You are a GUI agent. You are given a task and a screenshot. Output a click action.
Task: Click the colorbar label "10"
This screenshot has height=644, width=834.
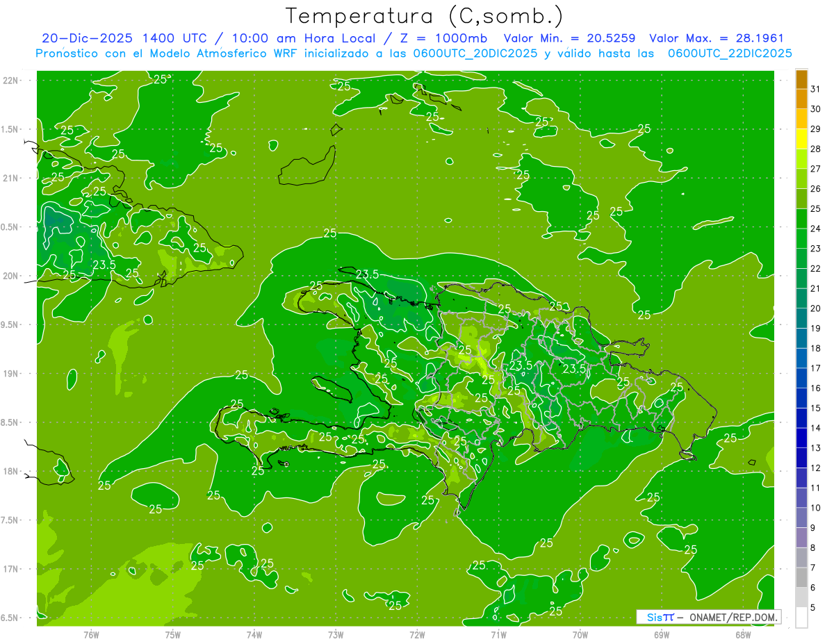click(x=816, y=508)
